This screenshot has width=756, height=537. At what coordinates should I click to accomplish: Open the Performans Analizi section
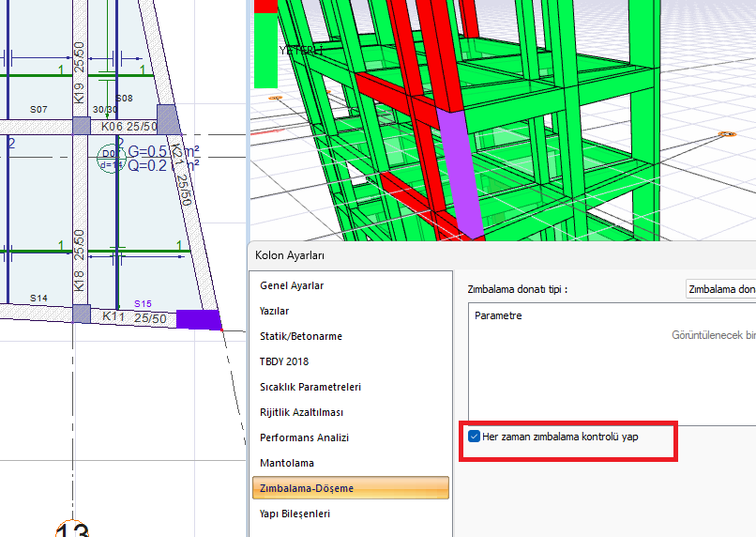click(304, 437)
